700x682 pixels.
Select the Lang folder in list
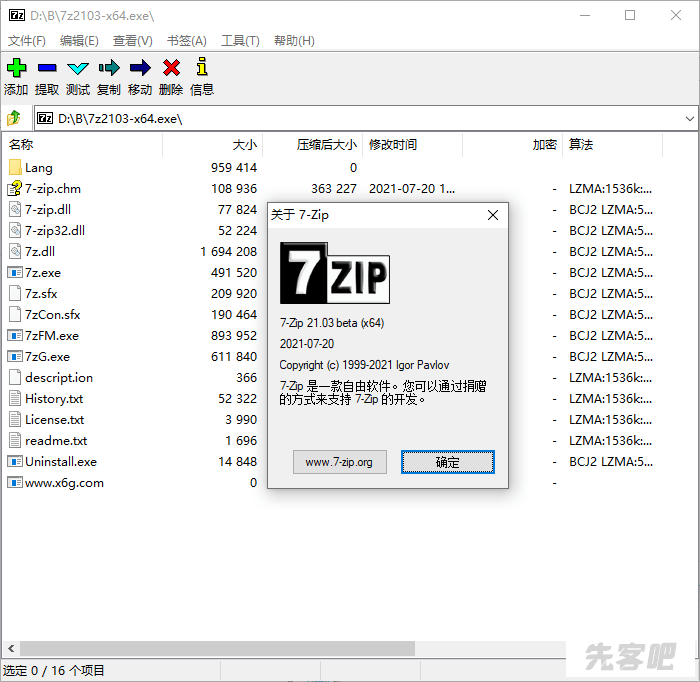39,168
